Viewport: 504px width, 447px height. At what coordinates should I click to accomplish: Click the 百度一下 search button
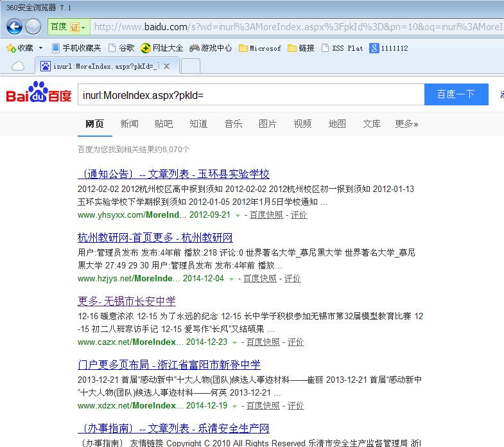[456, 94]
